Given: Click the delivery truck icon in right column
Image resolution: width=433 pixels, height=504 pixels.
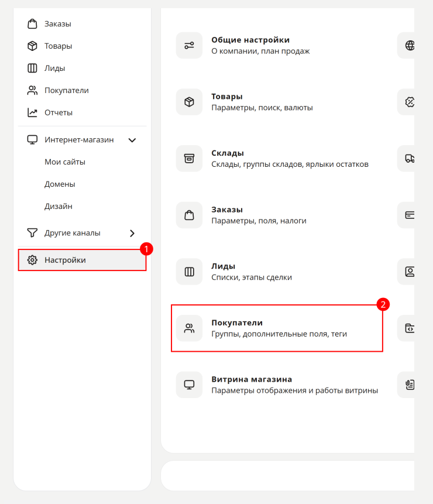Looking at the screenshot, I should [409, 159].
